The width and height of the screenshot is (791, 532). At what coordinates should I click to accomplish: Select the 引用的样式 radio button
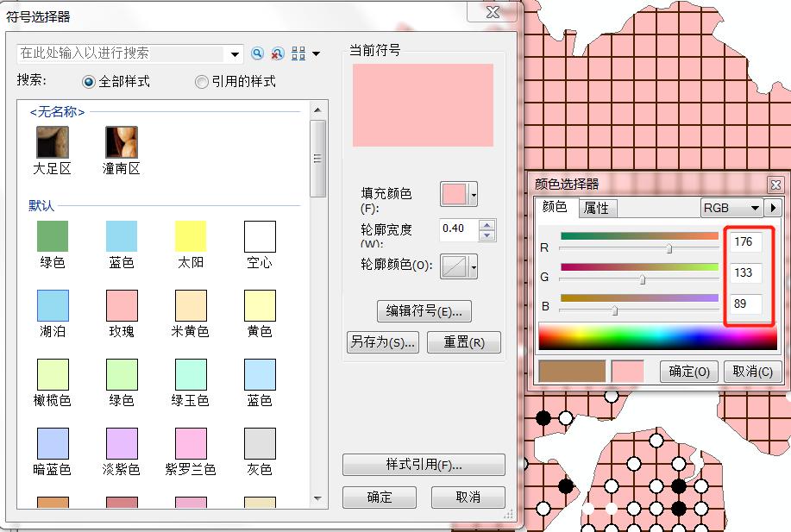tap(201, 82)
